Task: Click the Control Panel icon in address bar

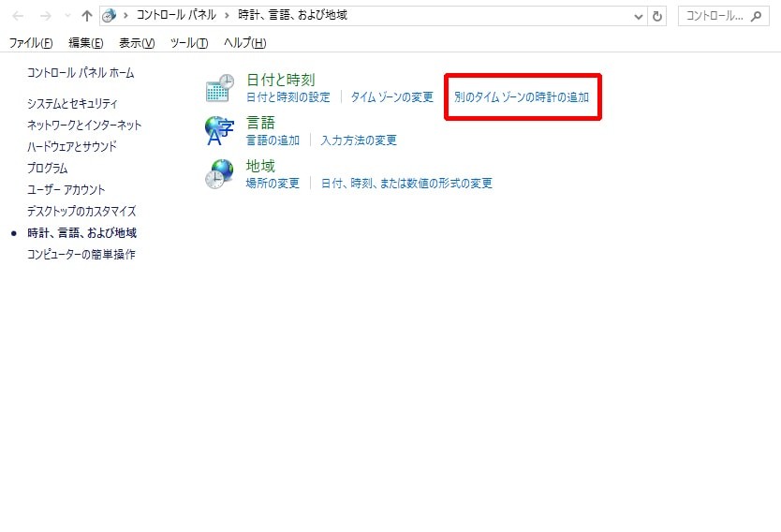Action: pyautogui.click(x=109, y=16)
